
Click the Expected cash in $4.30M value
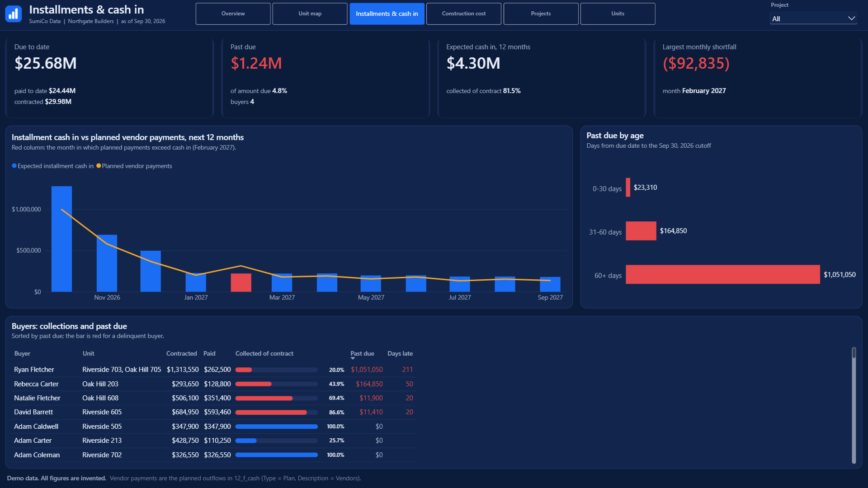coord(473,63)
